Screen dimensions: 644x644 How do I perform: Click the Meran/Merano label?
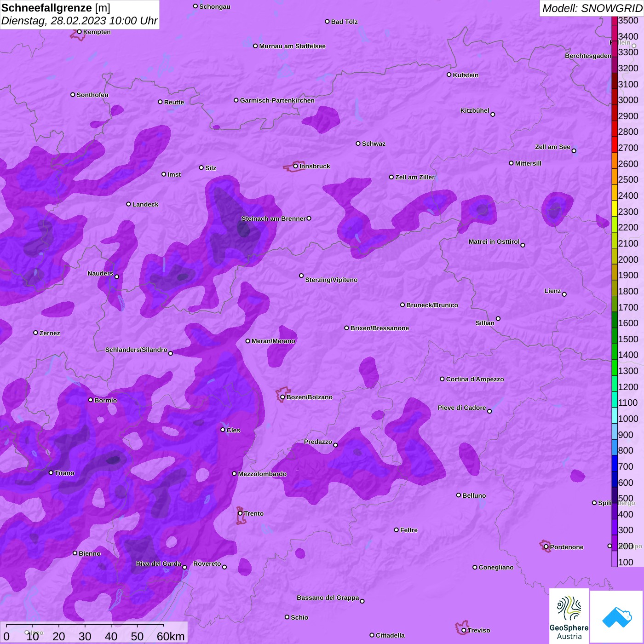[x=273, y=341]
